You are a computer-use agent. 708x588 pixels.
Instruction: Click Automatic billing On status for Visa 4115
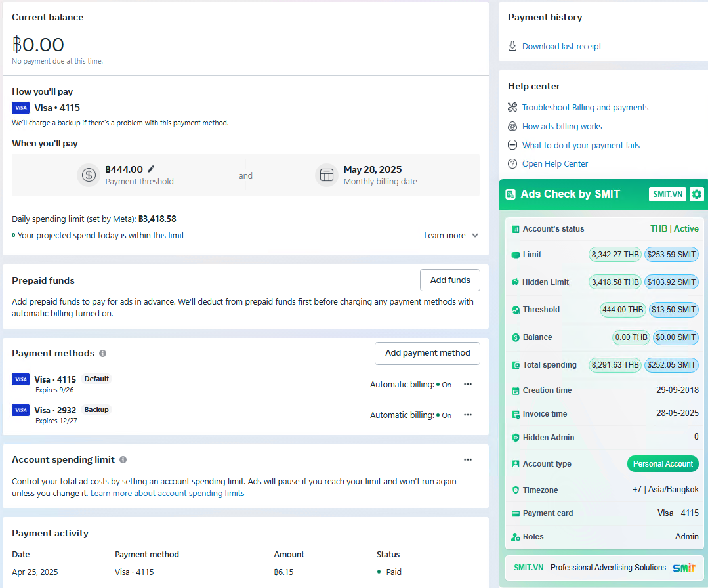point(411,385)
